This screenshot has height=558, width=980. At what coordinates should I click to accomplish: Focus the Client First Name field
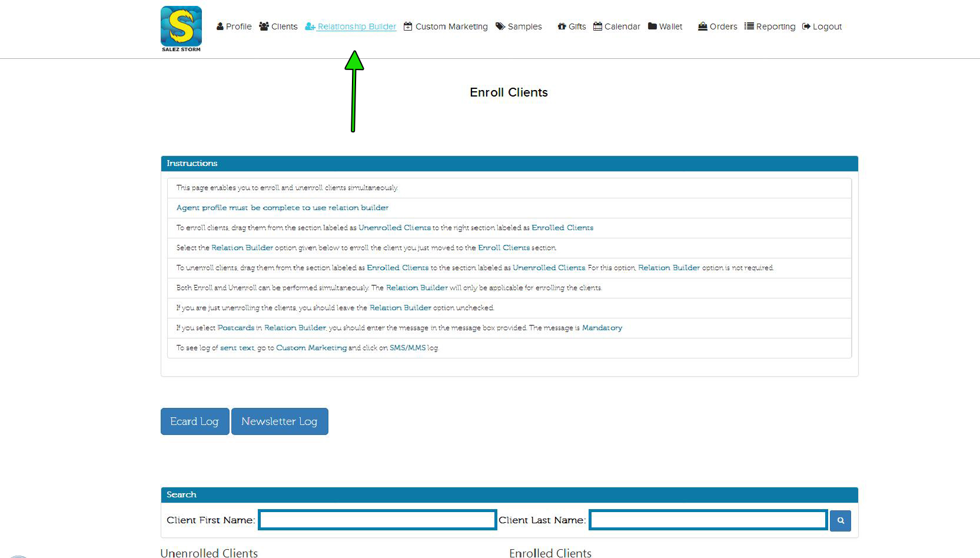(x=377, y=520)
